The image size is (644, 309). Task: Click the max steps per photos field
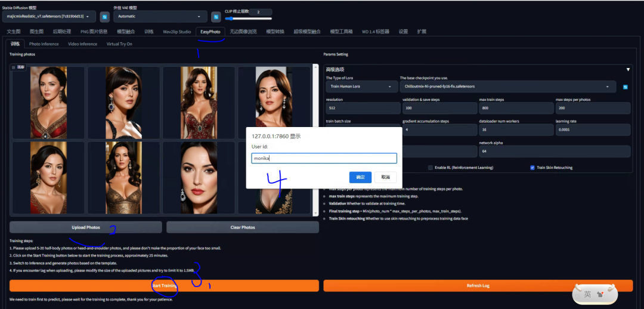point(593,108)
